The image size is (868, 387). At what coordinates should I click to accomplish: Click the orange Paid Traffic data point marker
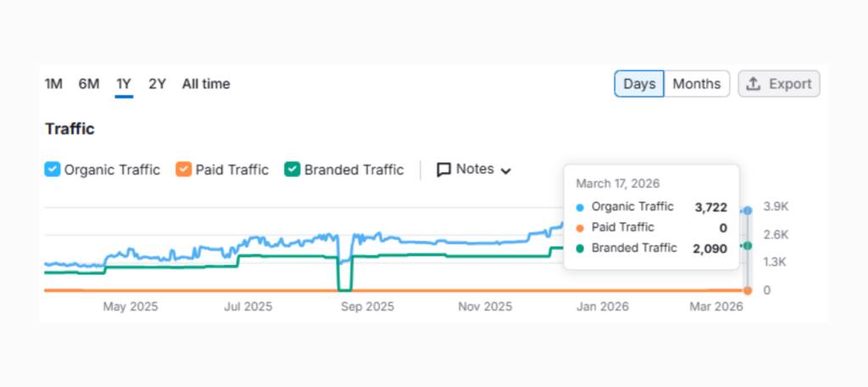pos(748,290)
